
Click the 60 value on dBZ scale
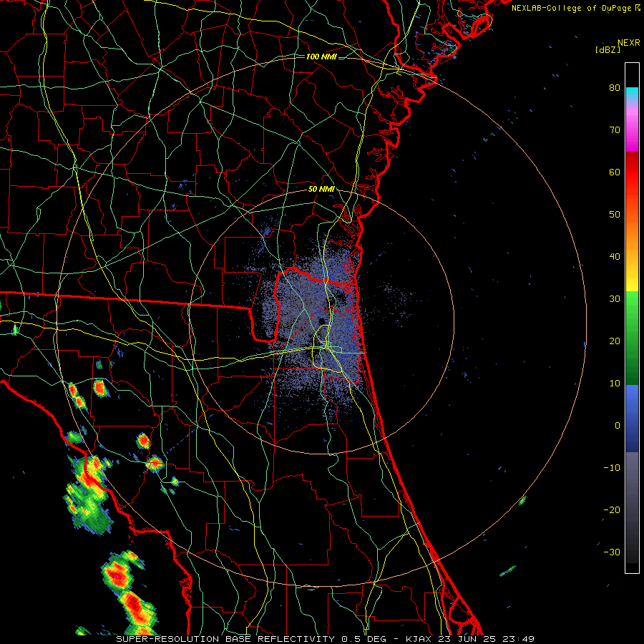click(615, 172)
